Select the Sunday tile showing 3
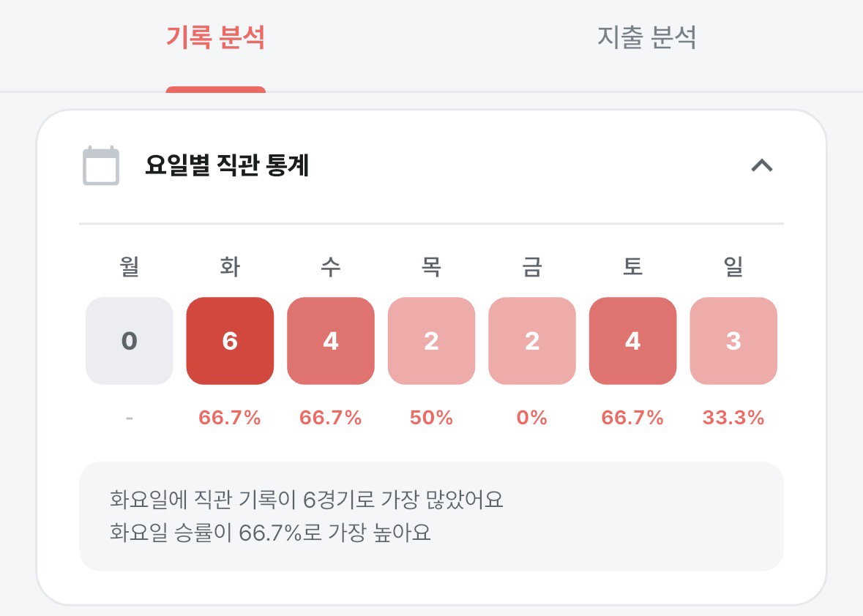Screen dimensions: 863x616 coord(733,341)
